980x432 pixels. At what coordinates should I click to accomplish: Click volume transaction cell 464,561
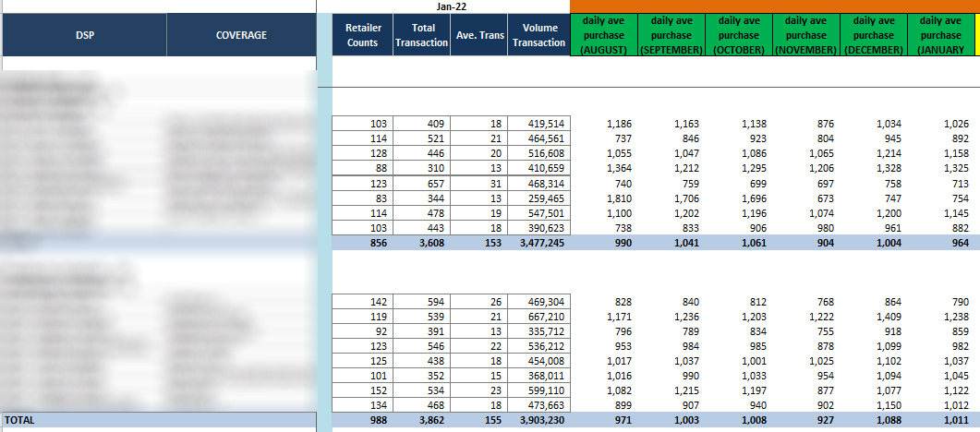[538, 138]
